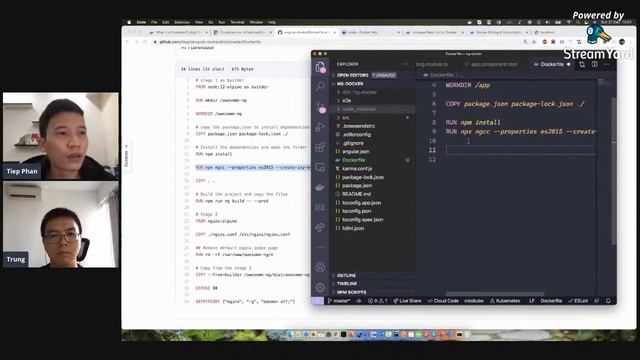Click Synchronize Changes icon in status bar

tap(359, 301)
